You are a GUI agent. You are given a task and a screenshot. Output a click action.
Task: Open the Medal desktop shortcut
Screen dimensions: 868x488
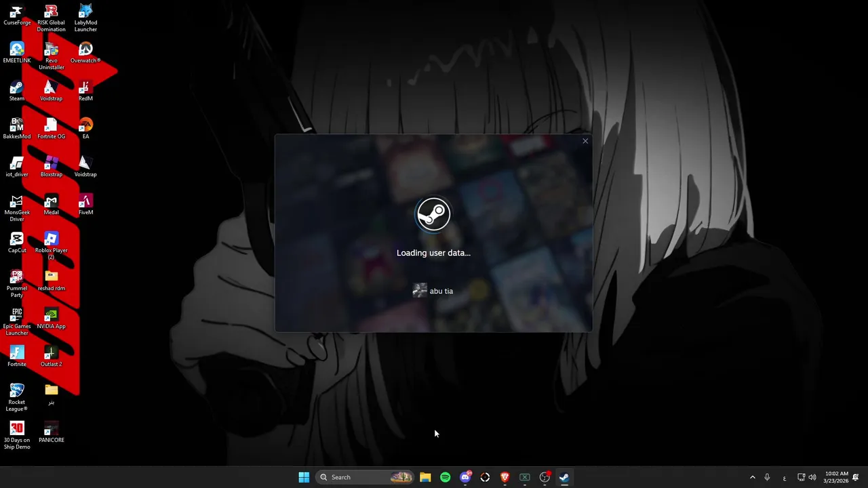point(51,205)
